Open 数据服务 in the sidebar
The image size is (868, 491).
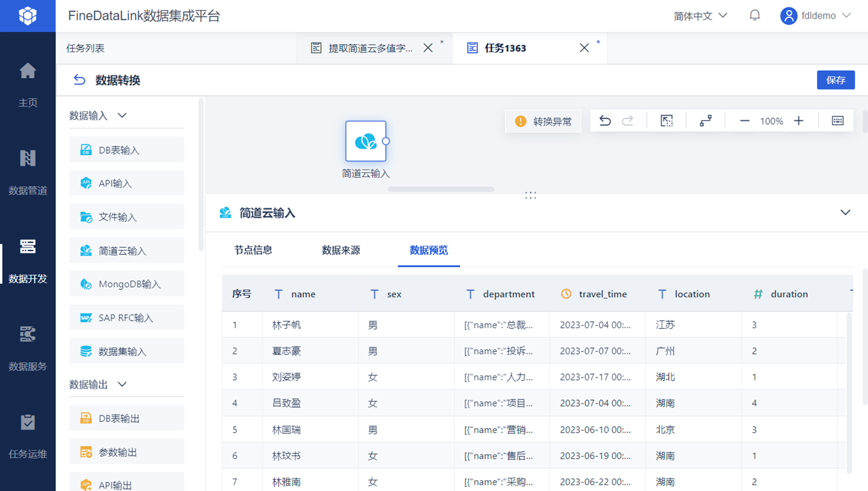[27, 348]
